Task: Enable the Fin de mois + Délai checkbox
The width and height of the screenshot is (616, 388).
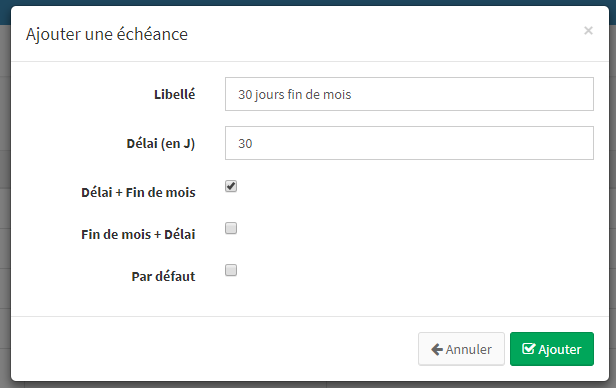Action: 231,228
